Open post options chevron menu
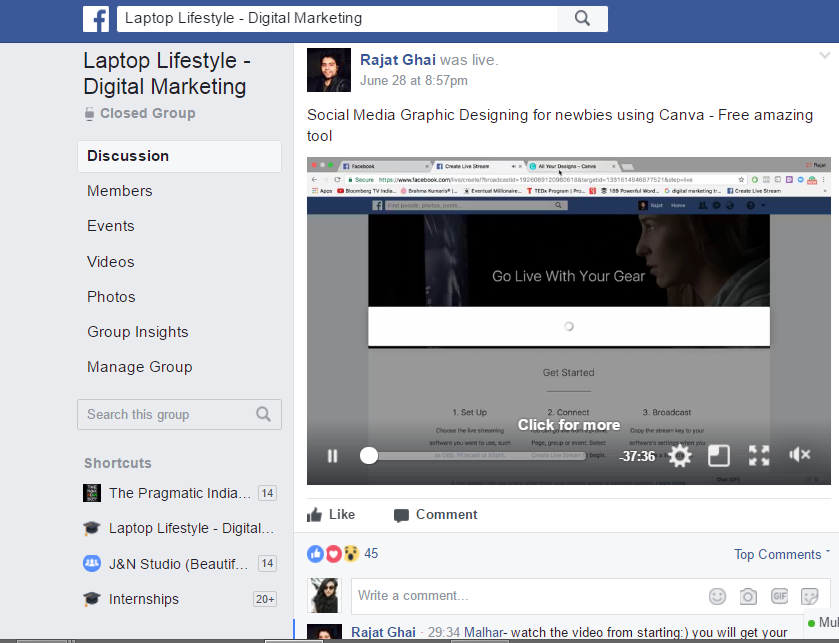Screen dimensions: 839x643 click(x=825, y=55)
